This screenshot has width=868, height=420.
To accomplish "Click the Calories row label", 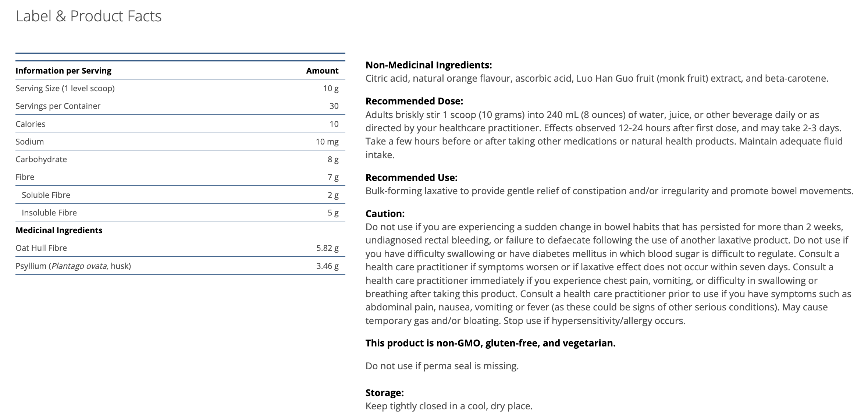I will 31,124.
